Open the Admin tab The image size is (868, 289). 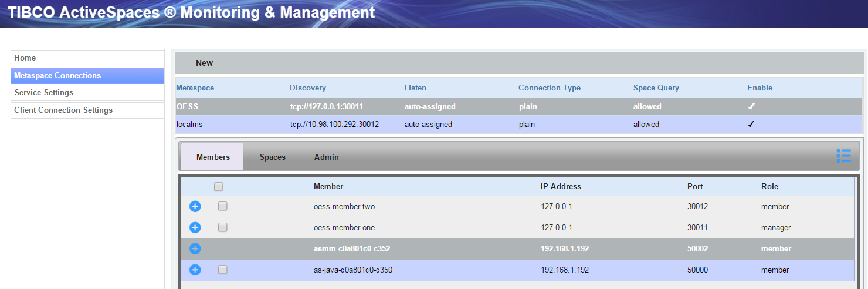pyautogui.click(x=327, y=157)
